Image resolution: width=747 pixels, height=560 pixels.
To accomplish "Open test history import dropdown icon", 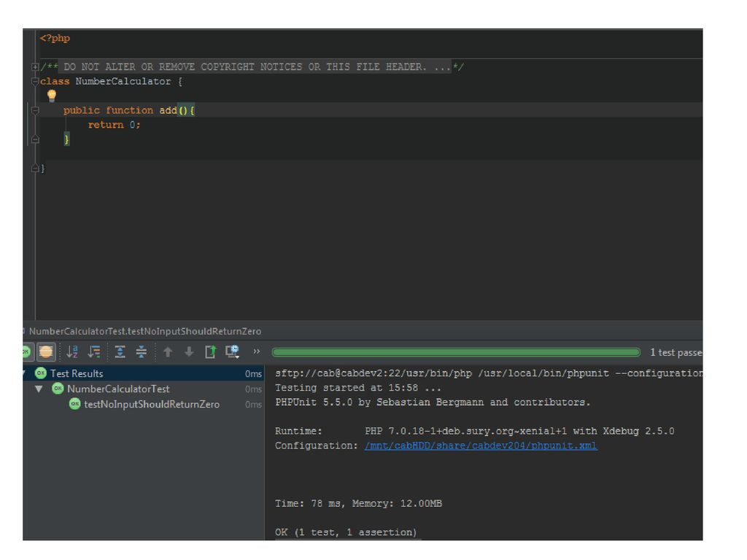I will point(233,352).
